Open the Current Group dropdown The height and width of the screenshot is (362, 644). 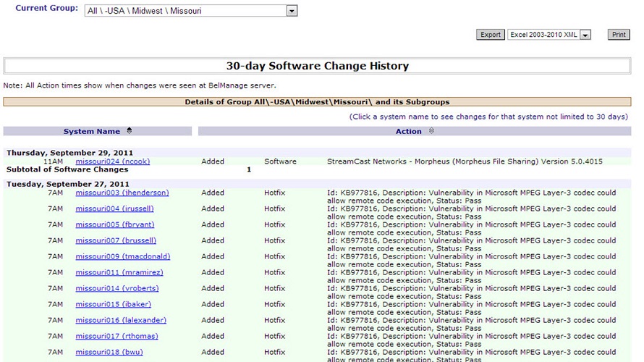coord(292,11)
